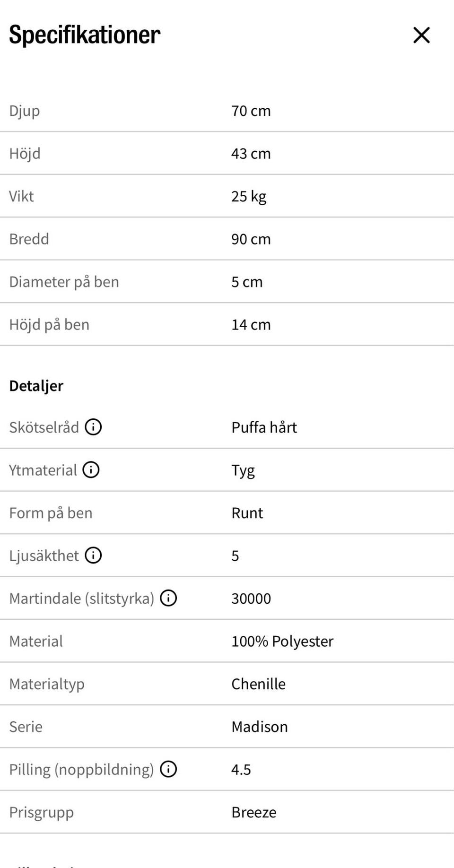Open info icon next to Skötselråd
This screenshot has height=868, width=454.
click(93, 427)
